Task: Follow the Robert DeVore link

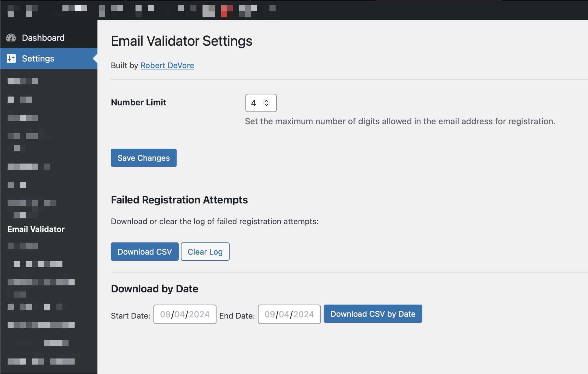Action: 167,65
